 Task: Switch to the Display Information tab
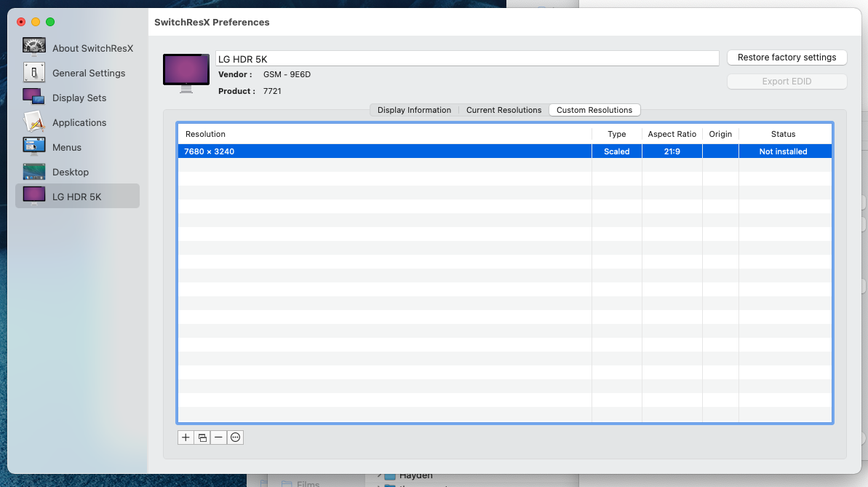tap(414, 110)
